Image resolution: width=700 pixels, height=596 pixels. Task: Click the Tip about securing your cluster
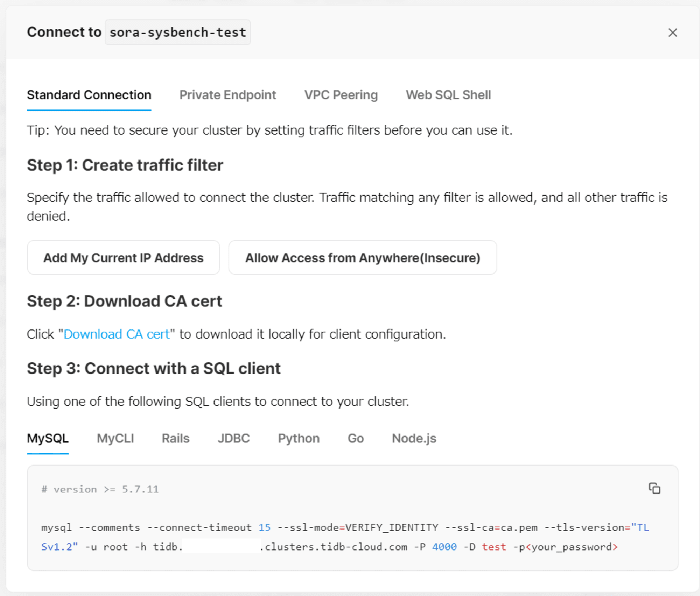[x=269, y=130]
